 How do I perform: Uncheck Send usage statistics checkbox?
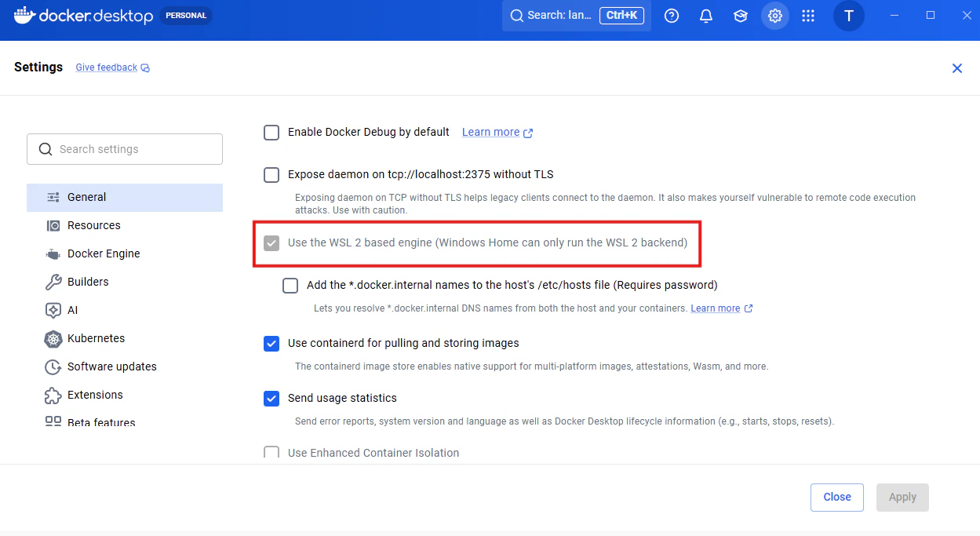[271, 399]
